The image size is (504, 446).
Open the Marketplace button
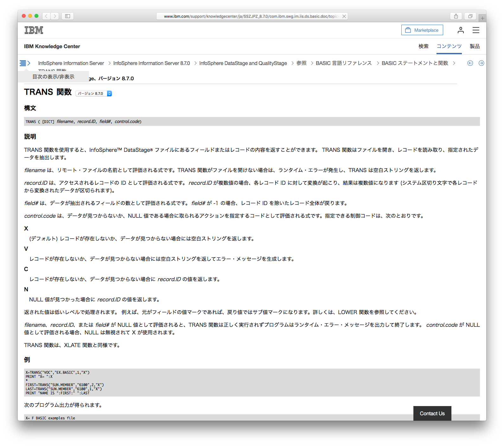(422, 30)
